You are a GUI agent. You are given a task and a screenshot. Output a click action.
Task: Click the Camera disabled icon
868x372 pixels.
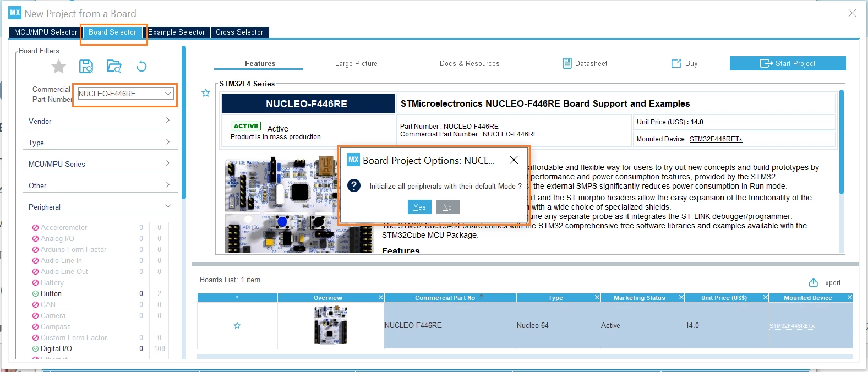pyautogui.click(x=35, y=315)
